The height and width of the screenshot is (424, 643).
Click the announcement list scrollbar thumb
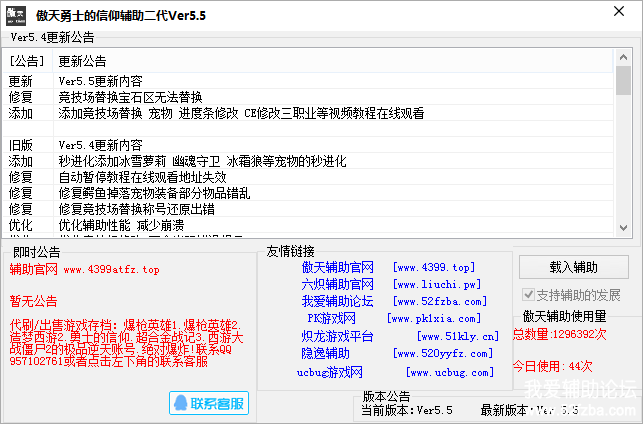coord(623,80)
